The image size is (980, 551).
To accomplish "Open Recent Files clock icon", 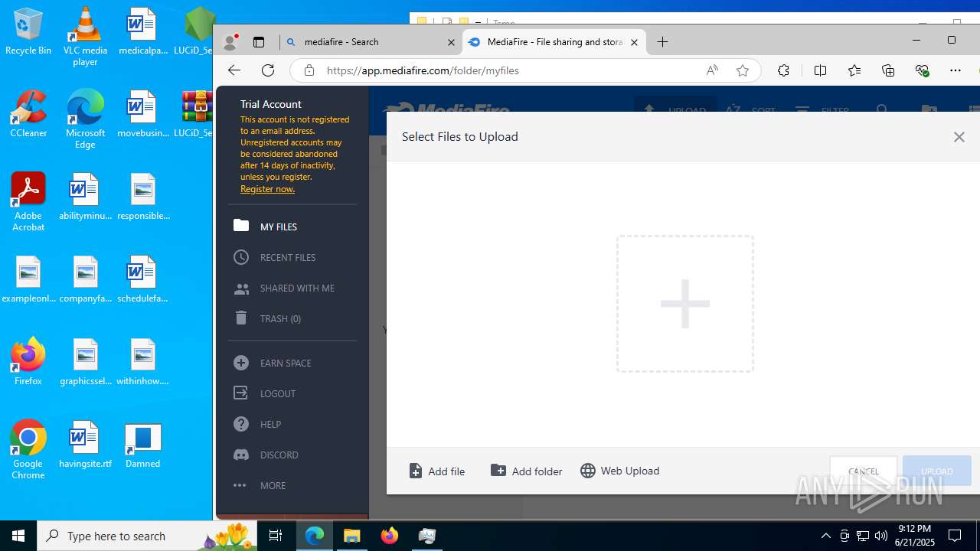I will [241, 257].
